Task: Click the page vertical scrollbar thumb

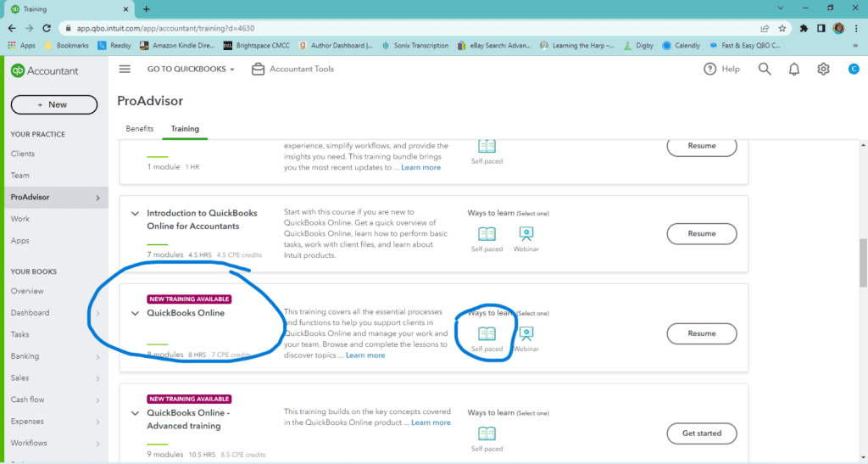Action: 862,263
